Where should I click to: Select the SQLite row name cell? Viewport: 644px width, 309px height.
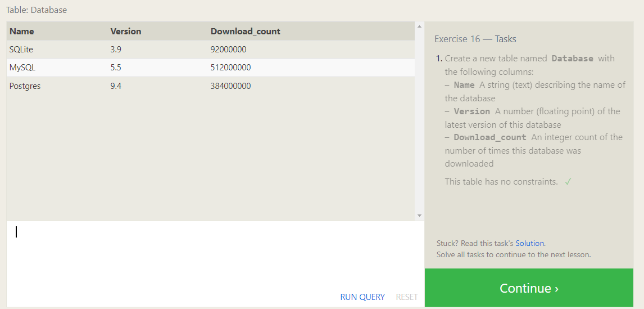21,50
